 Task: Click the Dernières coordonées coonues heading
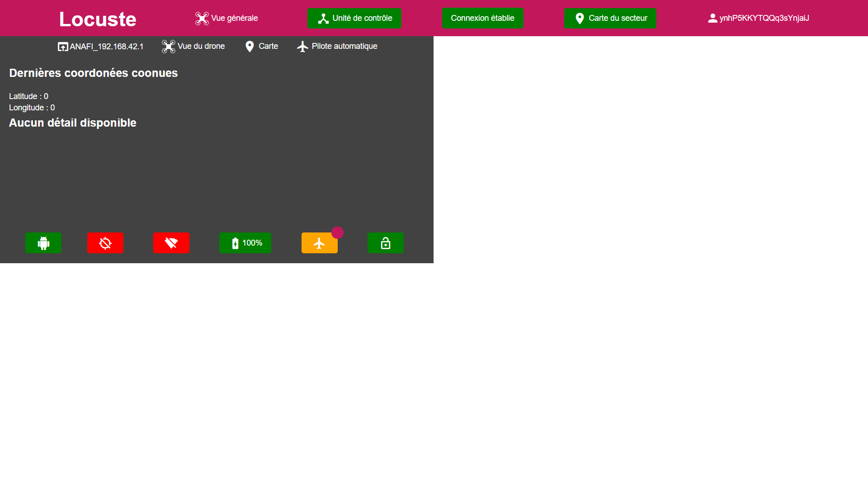[x=94, y=73]
